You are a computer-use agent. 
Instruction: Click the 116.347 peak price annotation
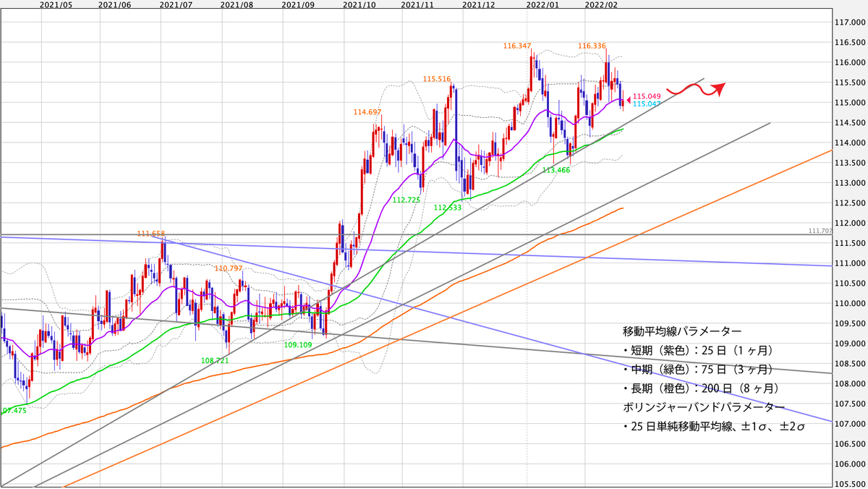(517, 46)
